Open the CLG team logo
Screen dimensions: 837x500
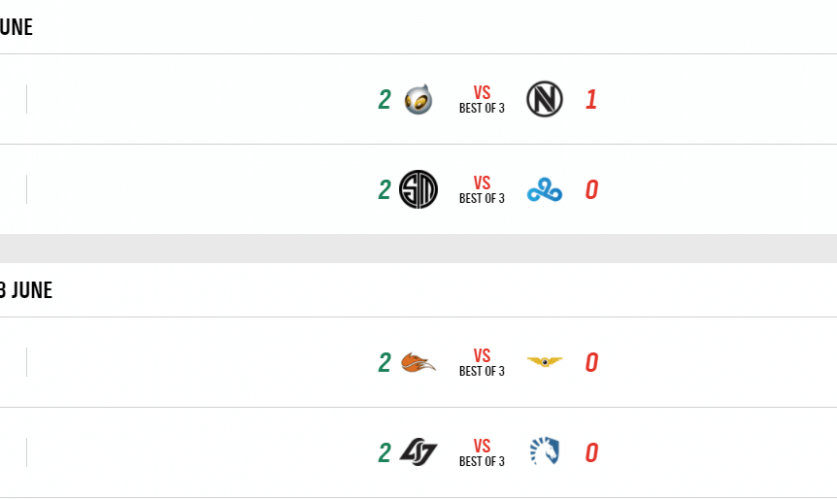pos(418,452)
